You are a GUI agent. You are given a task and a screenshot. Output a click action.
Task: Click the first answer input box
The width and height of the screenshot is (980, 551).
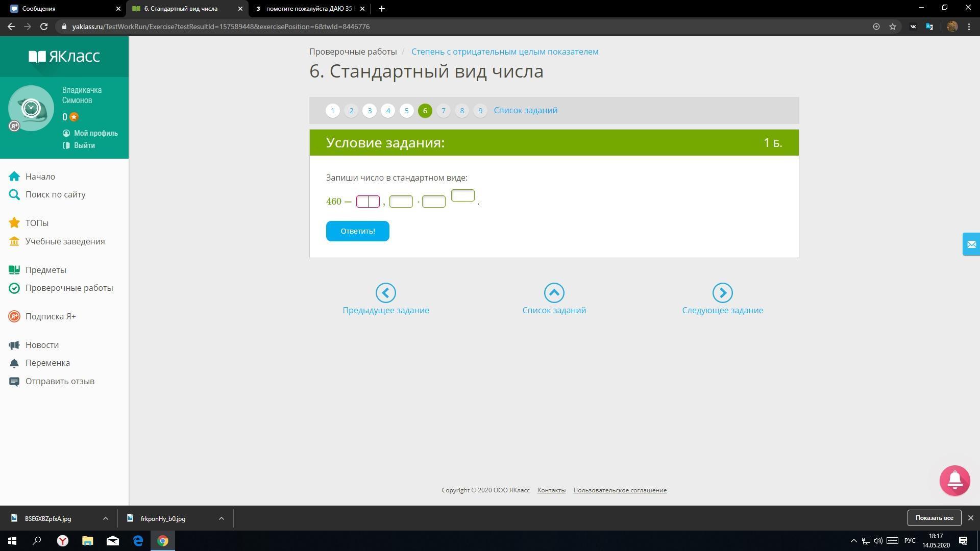click(x=367, y=202)
